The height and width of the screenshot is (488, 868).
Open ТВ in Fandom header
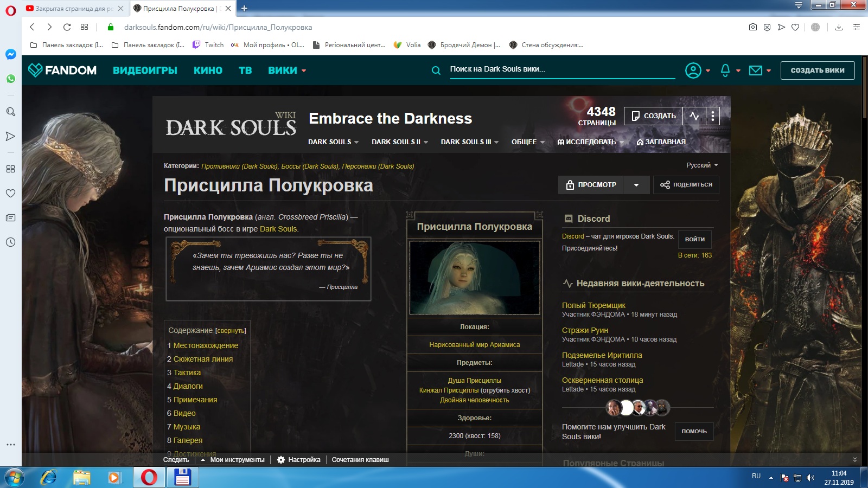click(245, 70)
